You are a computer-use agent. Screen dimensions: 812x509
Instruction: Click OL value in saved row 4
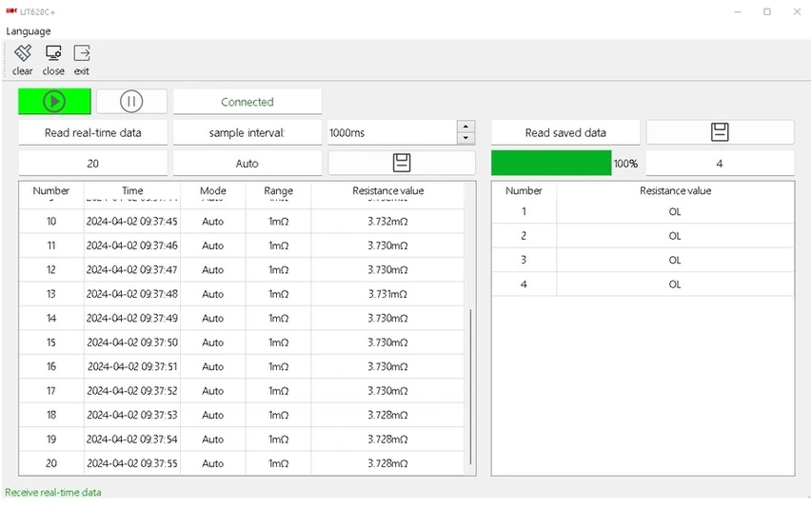674,284
